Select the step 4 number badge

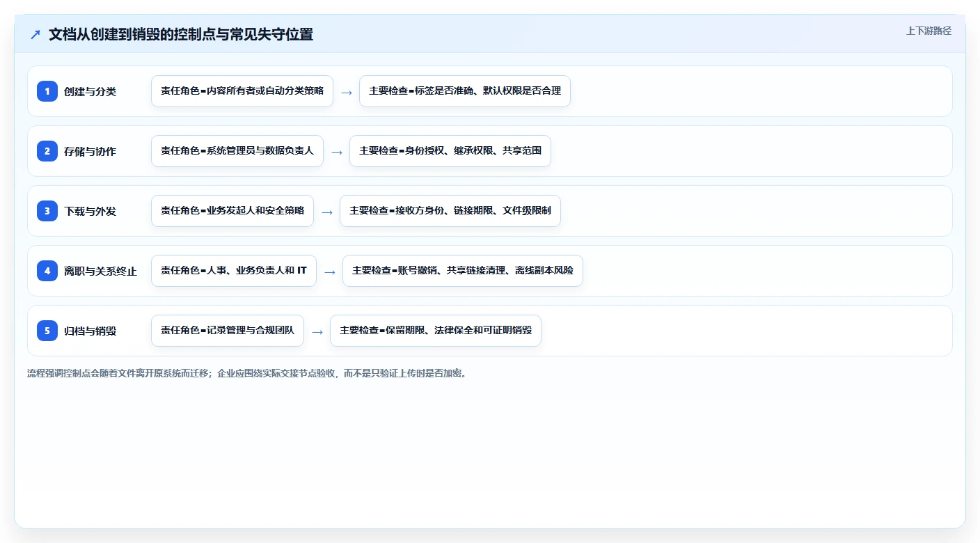click(x=47, y=271)
